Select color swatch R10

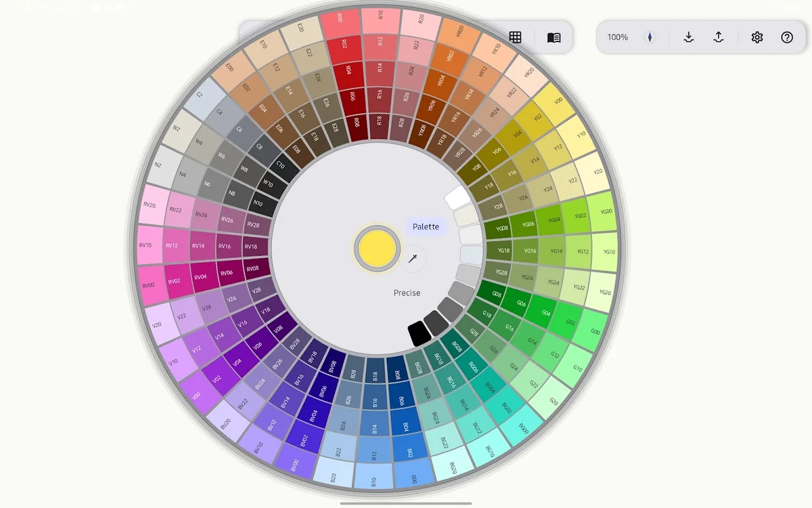point(381,21)
